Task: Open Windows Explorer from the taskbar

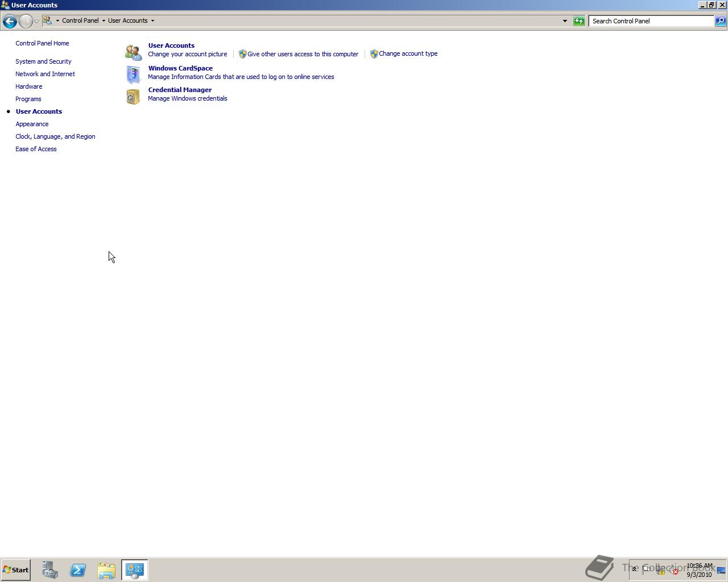Action: pyautogui.click(x=106, y=570)
